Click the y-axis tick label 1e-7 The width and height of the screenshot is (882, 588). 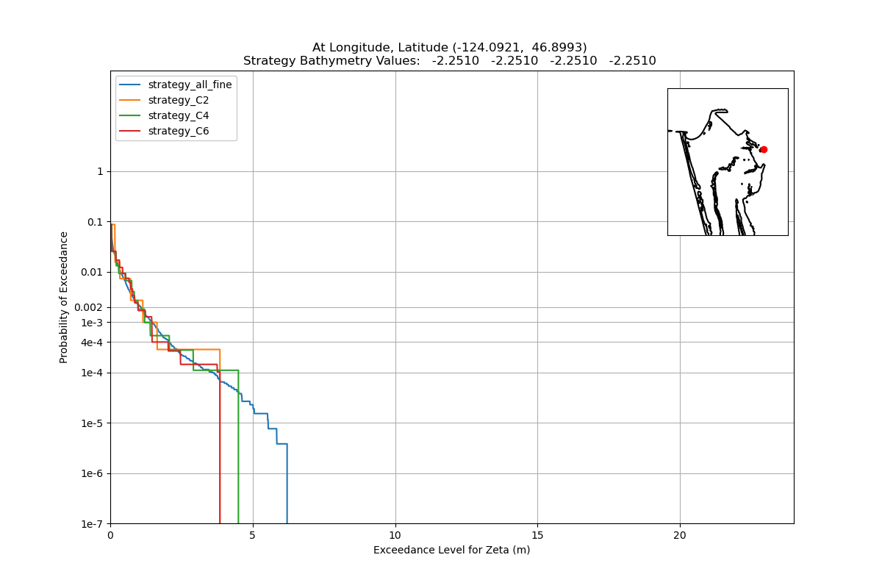[91, 523]
